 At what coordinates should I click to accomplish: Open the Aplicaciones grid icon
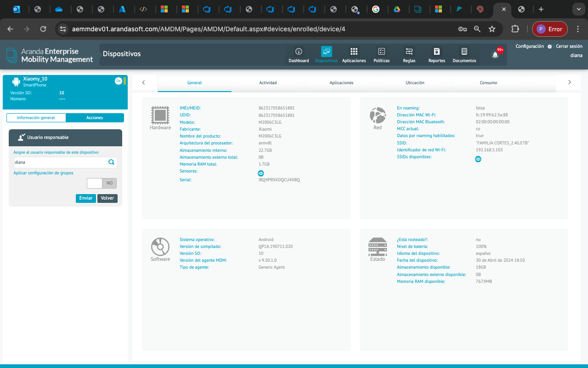pyautogui.click(x=354, y=52)
